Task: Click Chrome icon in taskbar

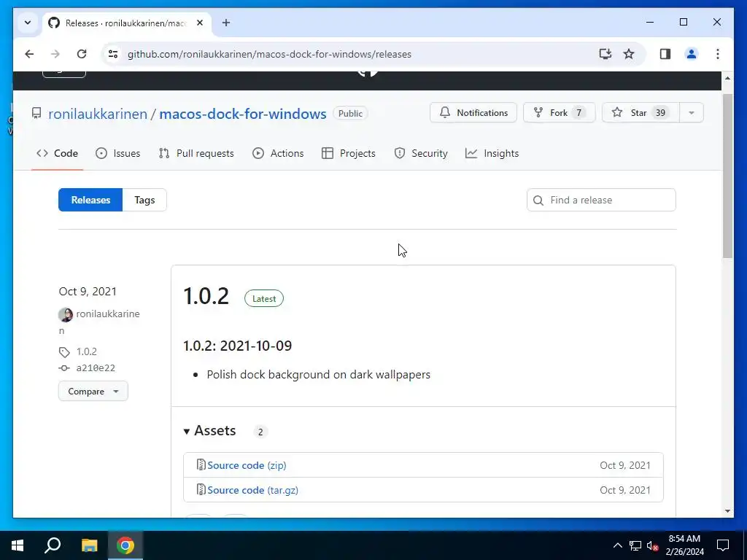Action: 125,545
